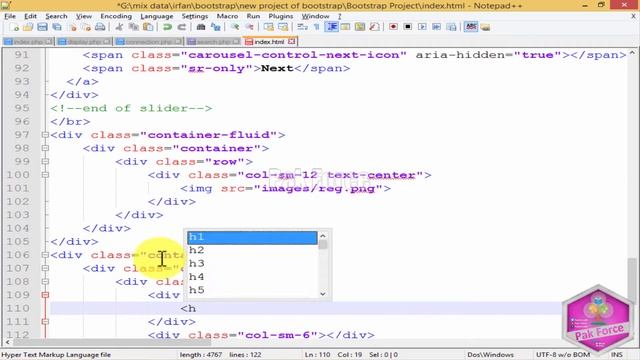Collapse the fold marker on line 100
This screenshot has height=360, width=640.
(x=45, y=175)
